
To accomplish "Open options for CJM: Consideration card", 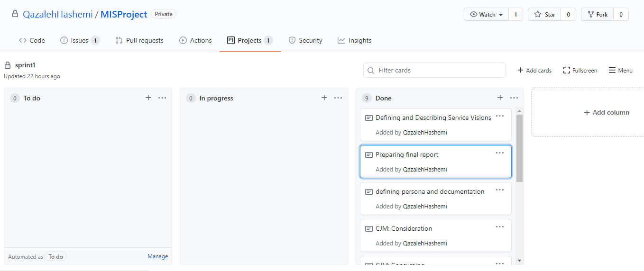I will click(500, 226).
